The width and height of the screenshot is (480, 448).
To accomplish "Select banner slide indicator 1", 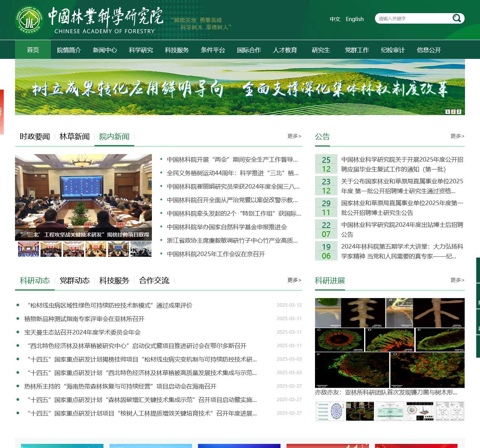I will pyautogui.click(x=447, y=112).
